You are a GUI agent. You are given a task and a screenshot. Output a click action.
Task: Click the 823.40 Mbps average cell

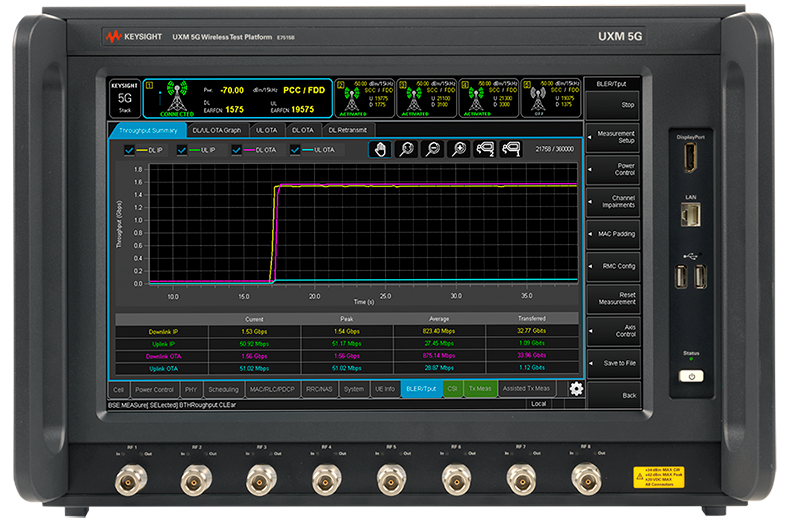click(x=439, y=331)
